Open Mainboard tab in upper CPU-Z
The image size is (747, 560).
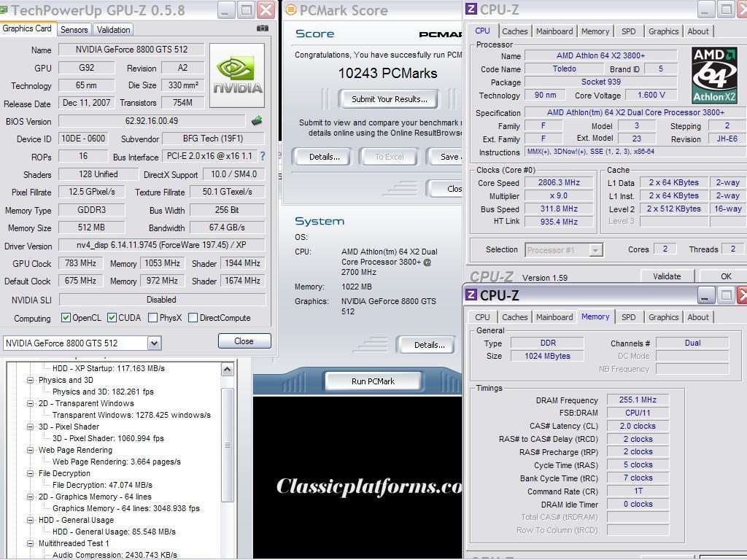point(554,31)
